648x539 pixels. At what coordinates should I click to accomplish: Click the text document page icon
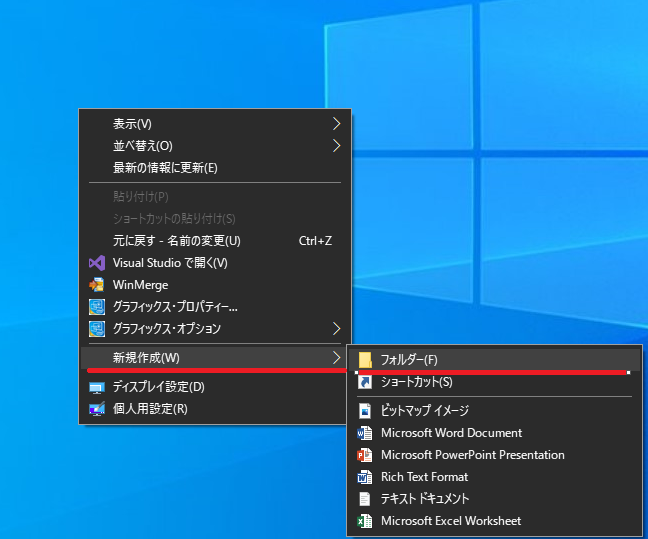364,499
